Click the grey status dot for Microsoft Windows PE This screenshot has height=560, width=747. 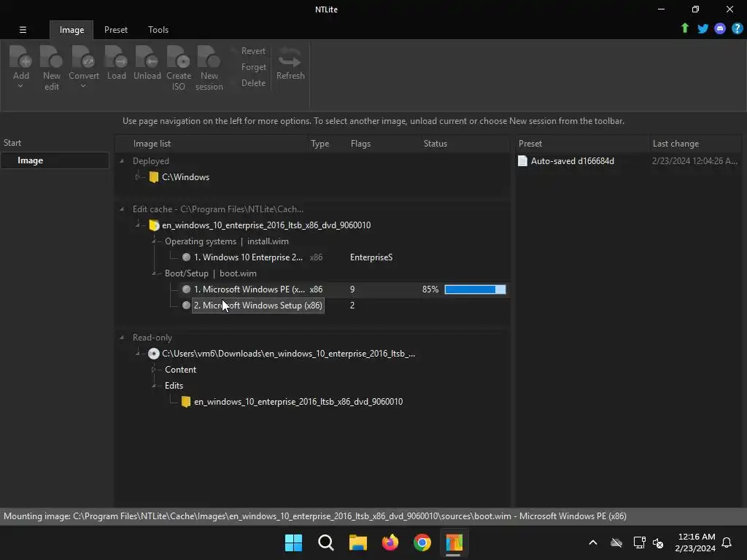186,289
